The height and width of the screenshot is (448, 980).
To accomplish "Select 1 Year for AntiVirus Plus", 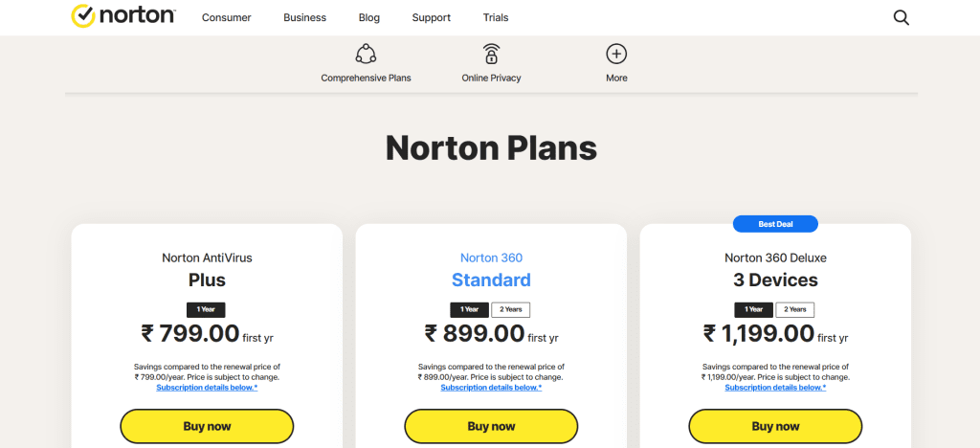I will pyautogui.click(x=206, y=309).
